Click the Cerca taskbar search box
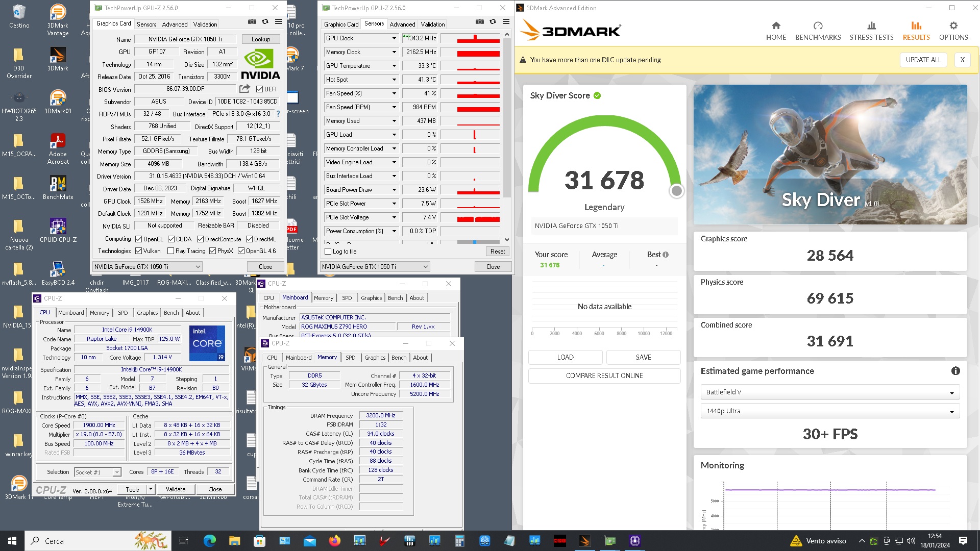This screenshot has height=551, width=980. [x=99, y=541]
